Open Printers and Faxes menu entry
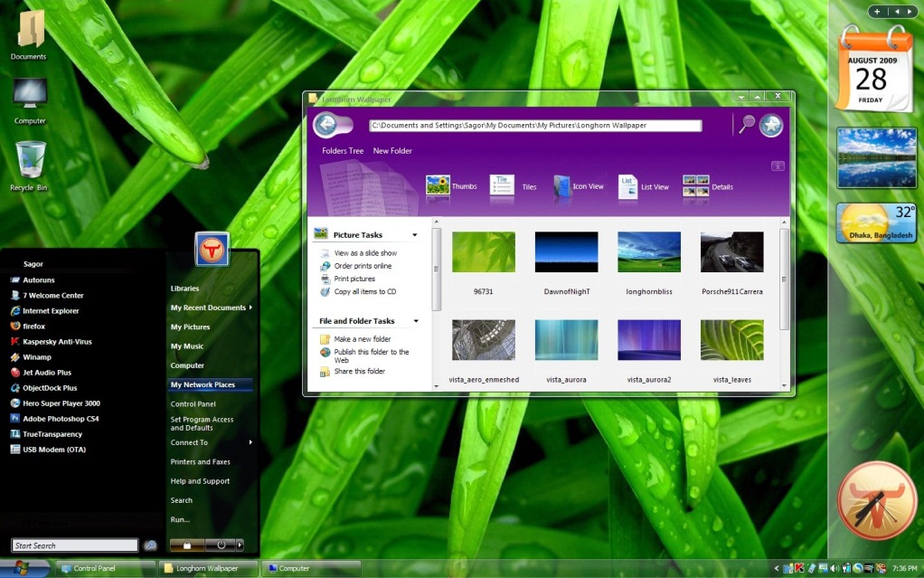Screen dimensions: 924x578 (x=200, y=462)
